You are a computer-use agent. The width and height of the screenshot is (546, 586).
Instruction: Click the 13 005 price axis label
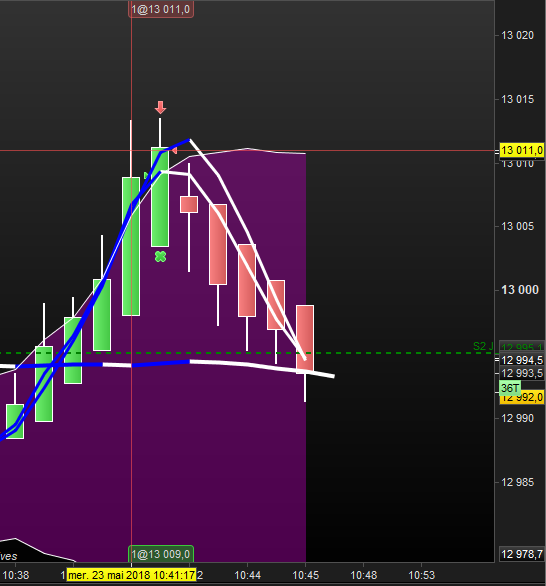tap(518, 226)
